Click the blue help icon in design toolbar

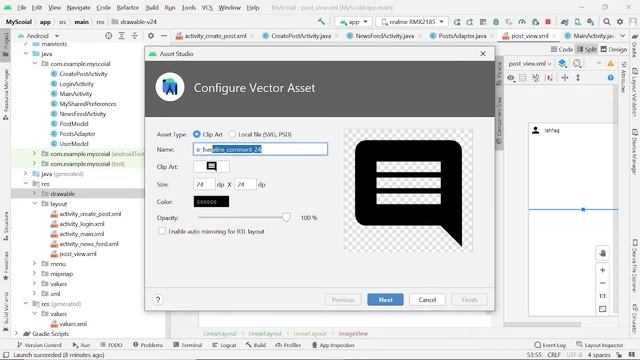tap(611, 78)
